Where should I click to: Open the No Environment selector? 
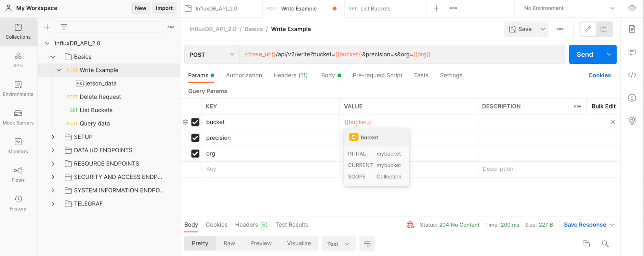coord(569,8)
